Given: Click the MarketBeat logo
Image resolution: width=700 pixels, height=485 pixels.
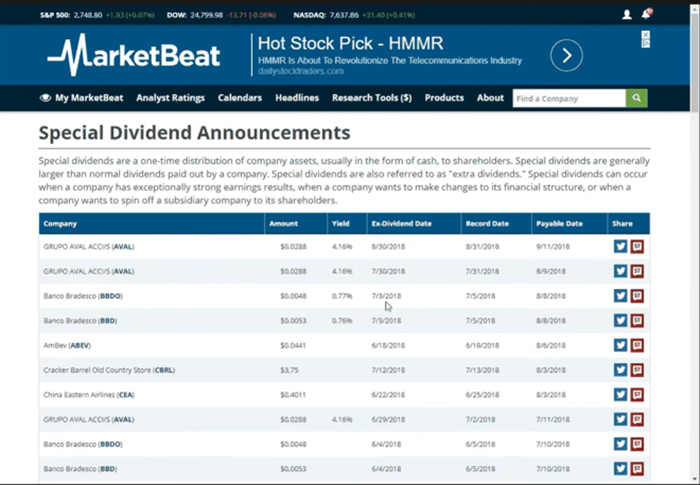Looking at the screenshot, I should pos(133,56).
